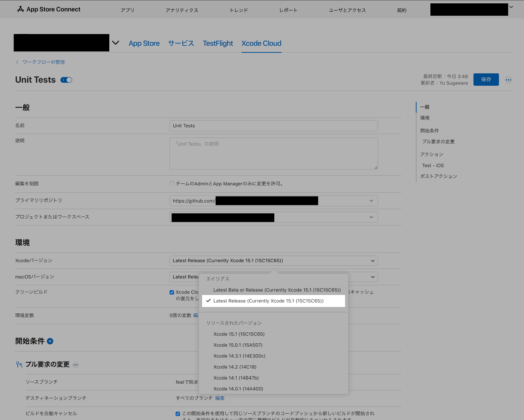Uncheck the ビルドを自動キャンセル checkbox

[x=178, y=414]
